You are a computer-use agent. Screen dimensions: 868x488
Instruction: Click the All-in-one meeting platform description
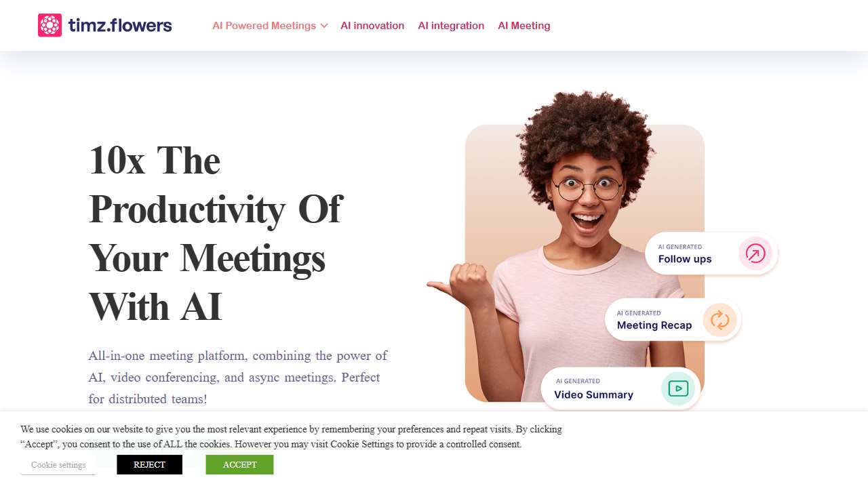pos(238,377)
